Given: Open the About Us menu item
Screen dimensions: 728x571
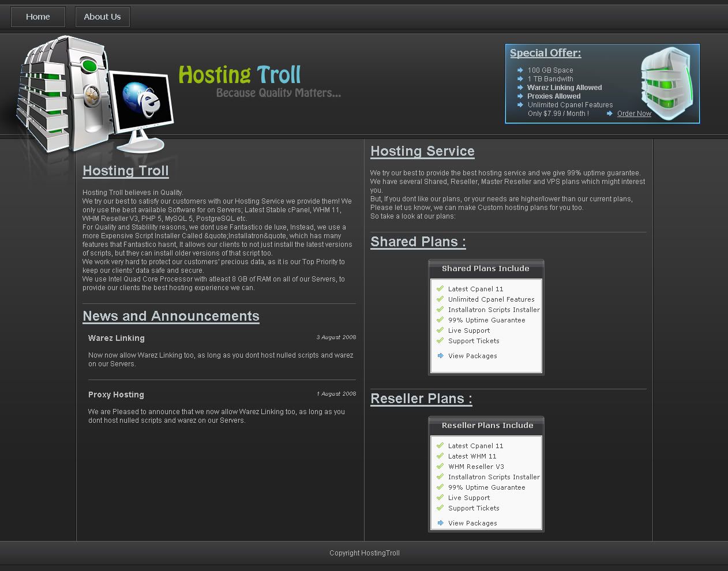Looking at the screenshot, I should pos(102,17).
